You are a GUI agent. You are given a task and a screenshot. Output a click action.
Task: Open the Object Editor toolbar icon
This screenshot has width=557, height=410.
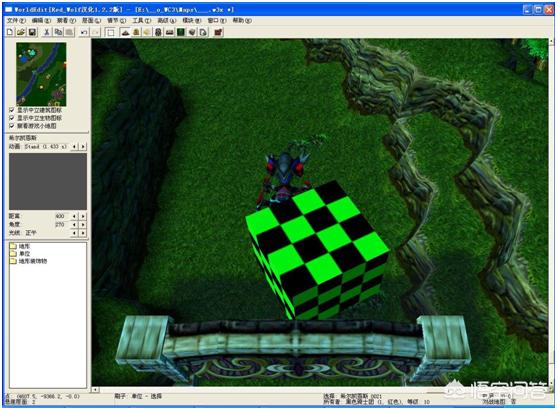click(x=158, y=32)
